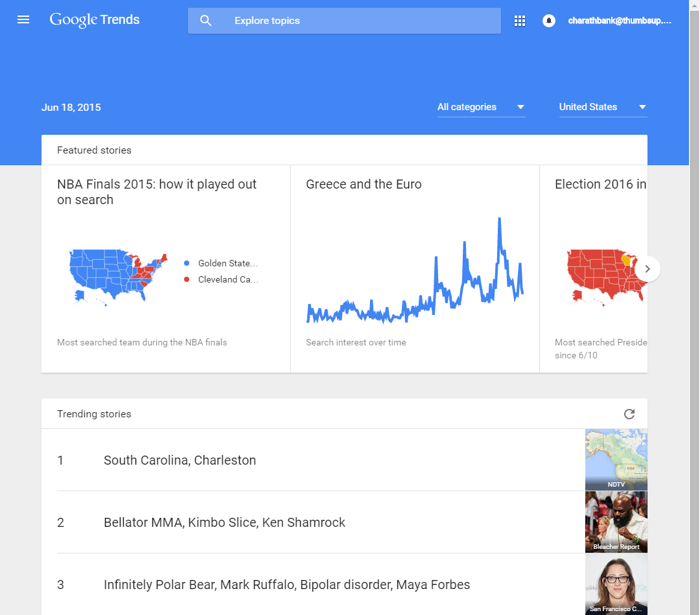Open the hamburger main menu
Screen dimensions: 700x615
[x=23, y=20]
